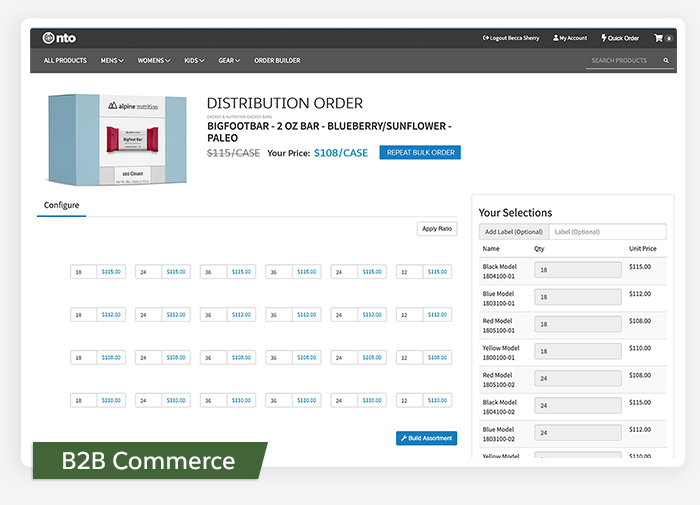Open All Products menu item

[65, 61]
